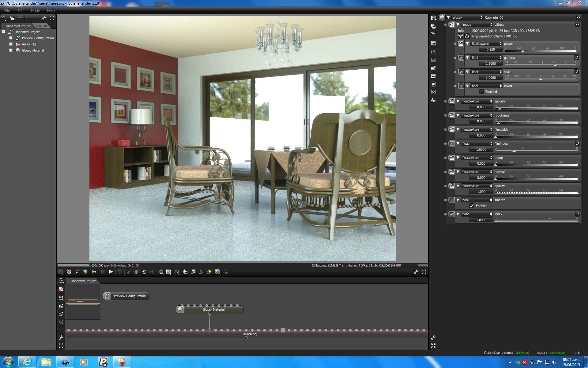Restart the render with the rewind button
This screenshot has width=588, height=368.
(94, 272)
